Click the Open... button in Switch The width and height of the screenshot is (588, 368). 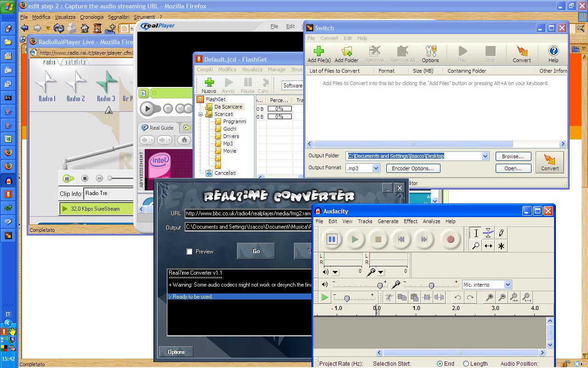513,168
